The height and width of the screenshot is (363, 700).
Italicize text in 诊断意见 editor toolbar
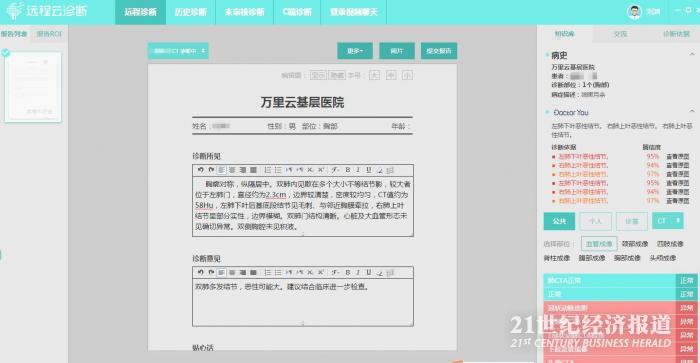coord(358,272)
